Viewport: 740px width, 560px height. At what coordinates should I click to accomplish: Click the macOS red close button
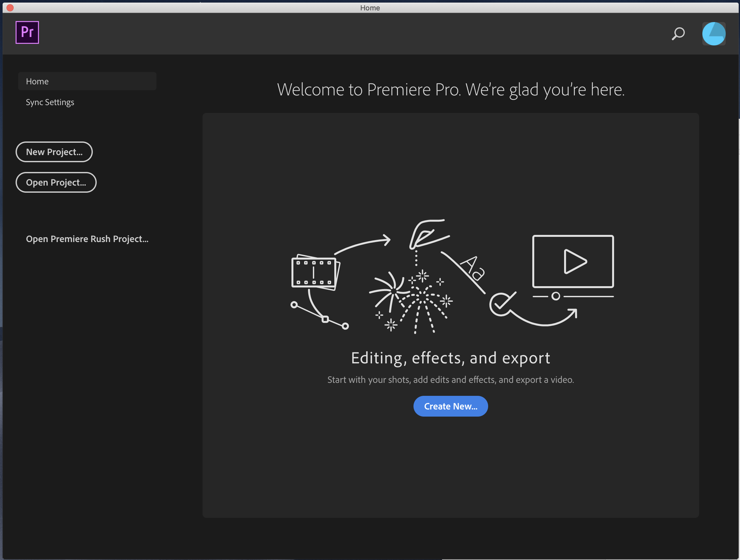click(9, 7)
